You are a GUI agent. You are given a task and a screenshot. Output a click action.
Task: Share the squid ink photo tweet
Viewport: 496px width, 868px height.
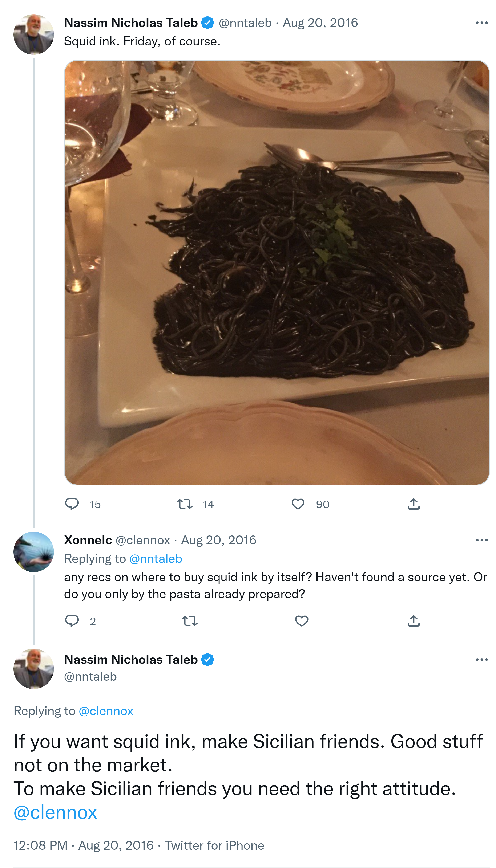[413, 504]
